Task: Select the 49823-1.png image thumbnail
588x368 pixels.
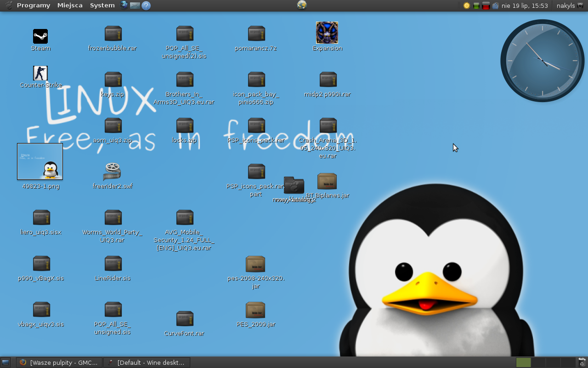Action: click(x=40, y=161)
